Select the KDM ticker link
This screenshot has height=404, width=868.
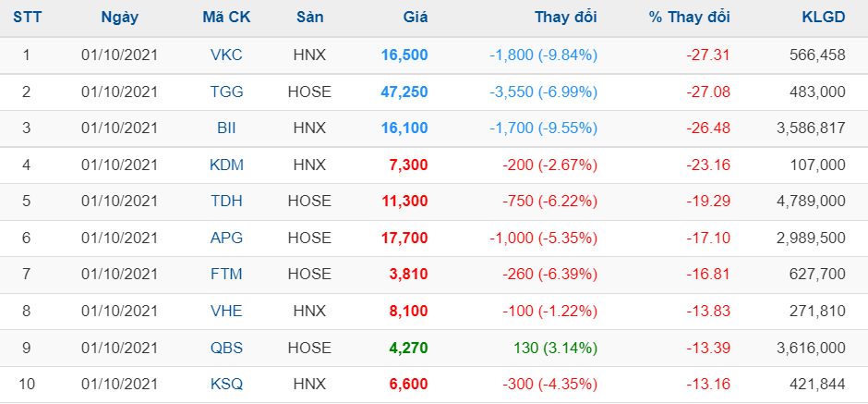click(x=226, y=165)
